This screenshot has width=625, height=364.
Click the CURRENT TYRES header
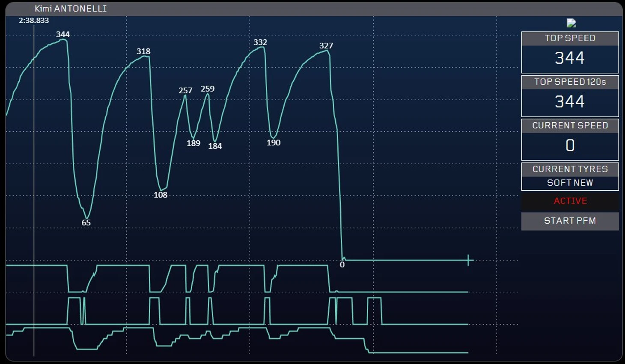pyautogui.click(x=570, y=169)
